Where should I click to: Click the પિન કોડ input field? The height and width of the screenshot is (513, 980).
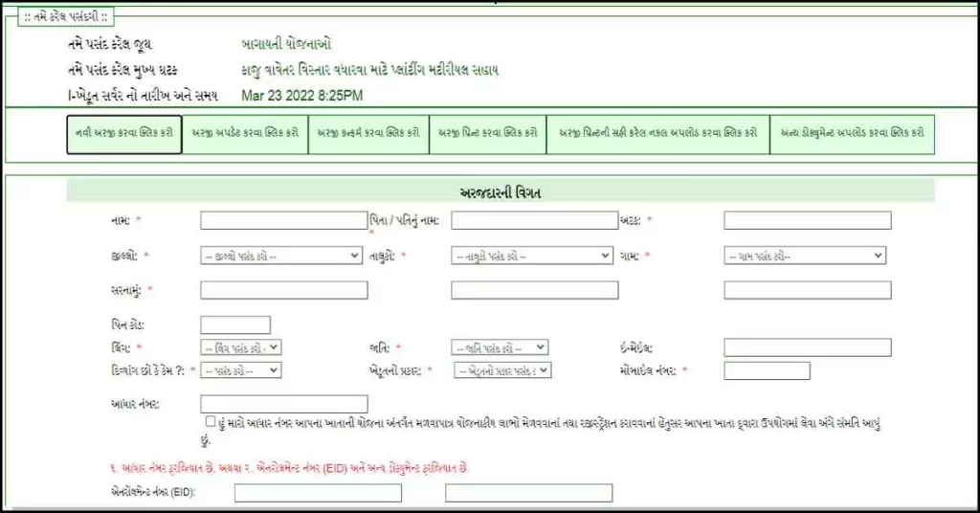click(235, 325)
